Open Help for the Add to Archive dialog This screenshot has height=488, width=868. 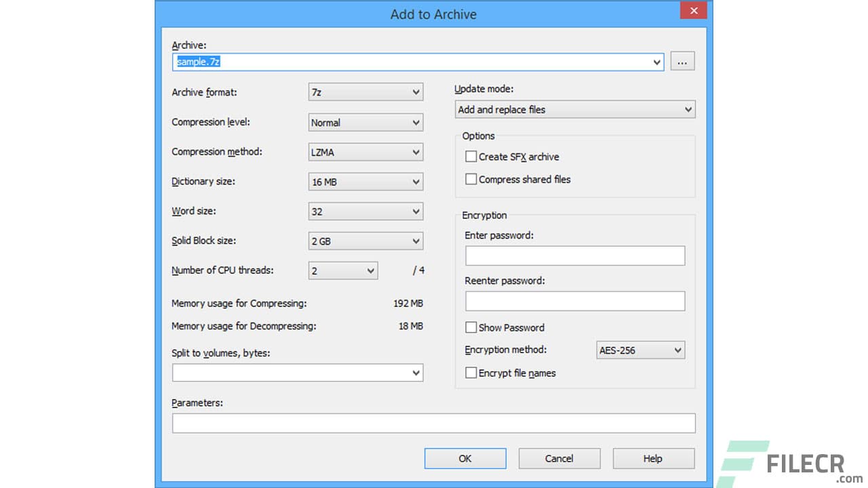[653, 458]
